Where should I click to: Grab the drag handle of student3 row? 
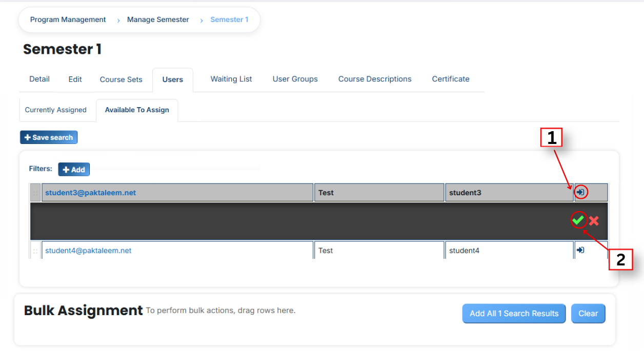click(x=35, y=193)
